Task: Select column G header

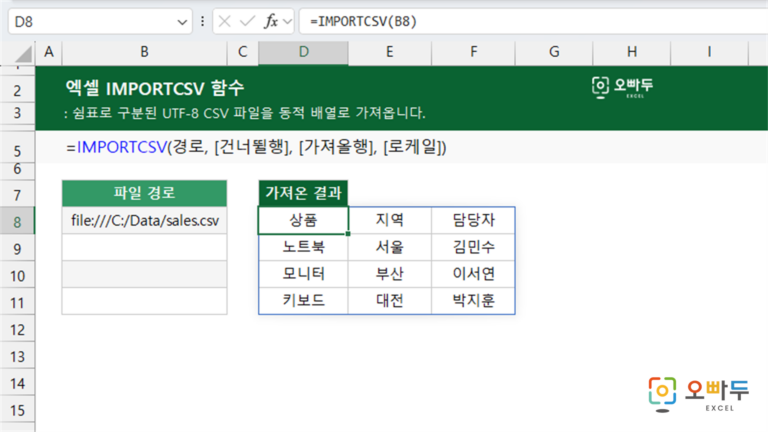Action: point(554,52)
